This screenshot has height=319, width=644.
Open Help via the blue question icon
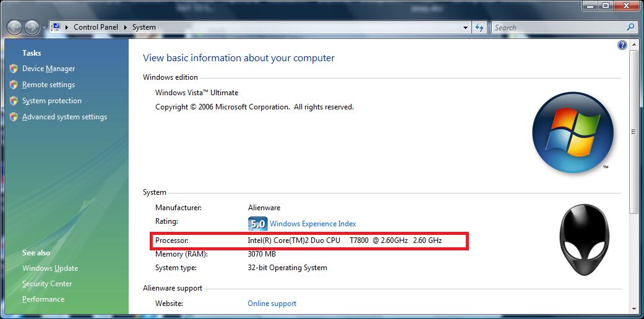coord(622,45)
